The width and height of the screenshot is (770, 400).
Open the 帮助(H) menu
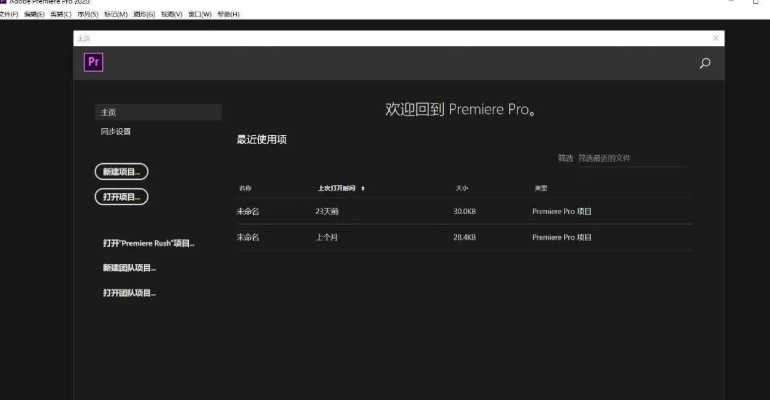228,14
